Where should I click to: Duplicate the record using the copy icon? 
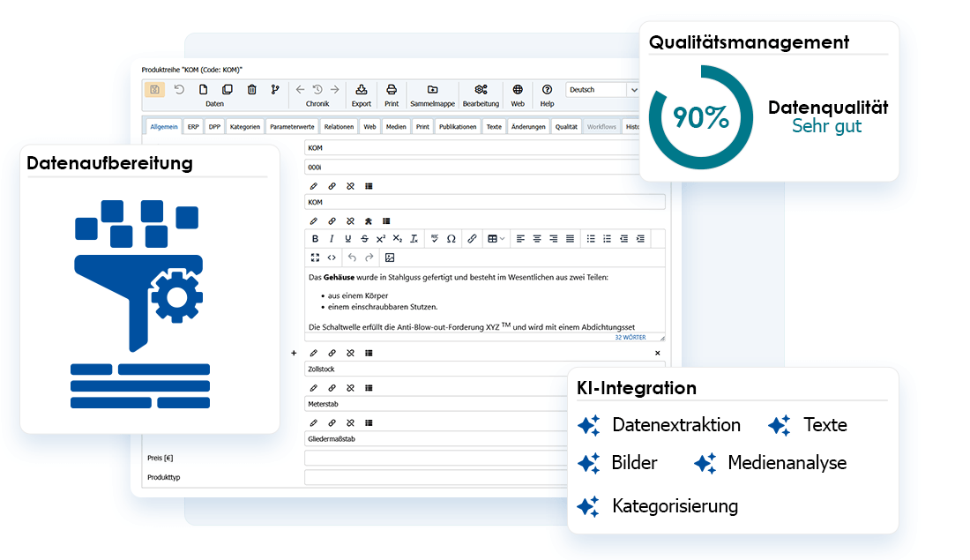227,90
